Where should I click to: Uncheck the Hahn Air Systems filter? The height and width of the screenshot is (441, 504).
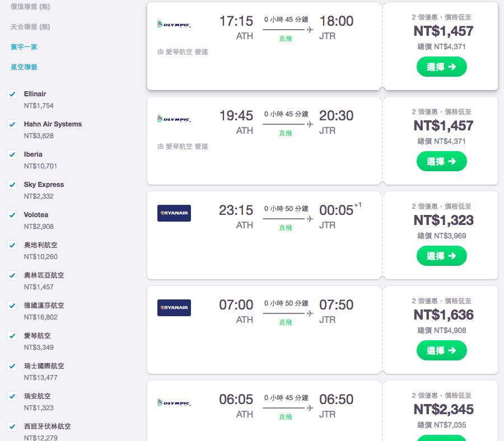pyautogui.click(x=12, y=124)
